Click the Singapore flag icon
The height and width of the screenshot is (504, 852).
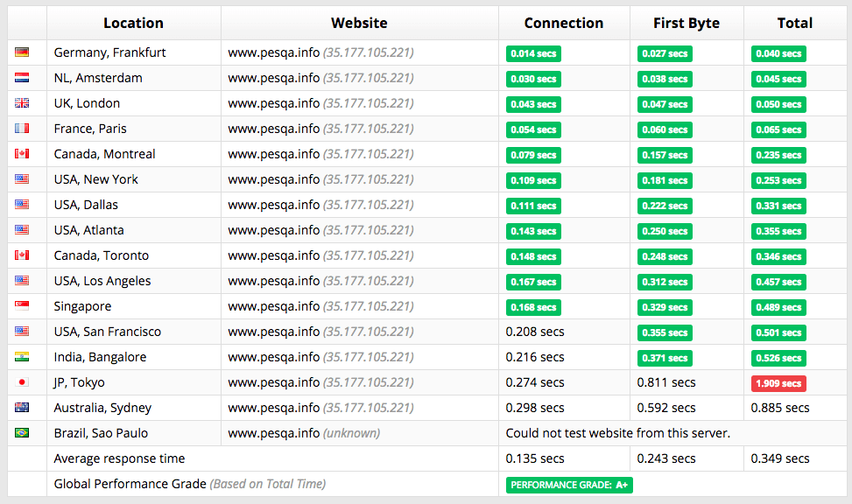tap(22, 305)
